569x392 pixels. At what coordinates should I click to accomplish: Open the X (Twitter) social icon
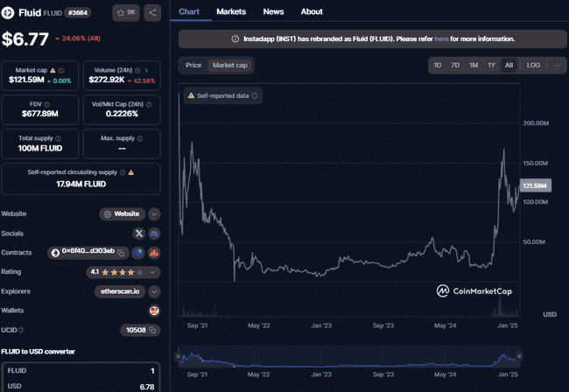pyautogui.click(x=139, y=233)
